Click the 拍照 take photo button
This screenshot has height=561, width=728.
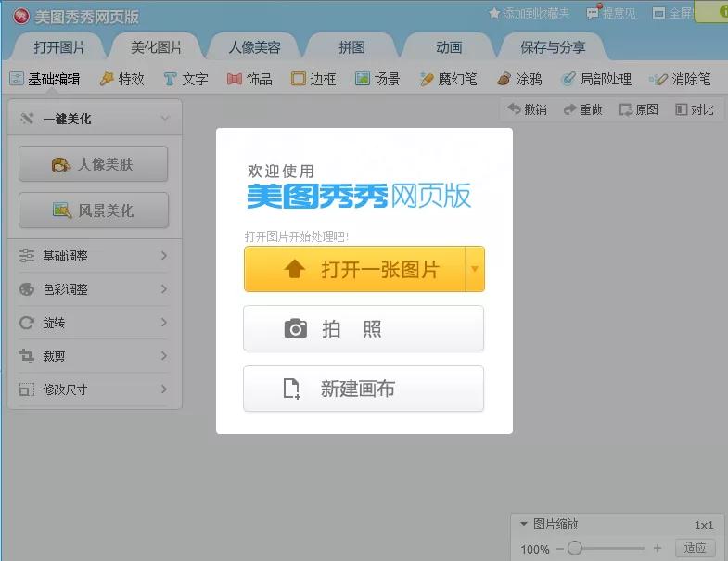pyautogui.click(x=364, y=329)
